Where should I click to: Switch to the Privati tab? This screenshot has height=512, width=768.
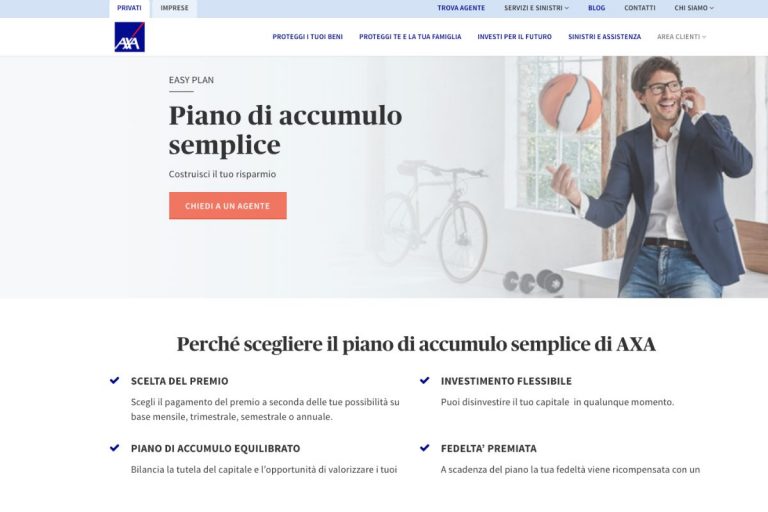(129, 8)
